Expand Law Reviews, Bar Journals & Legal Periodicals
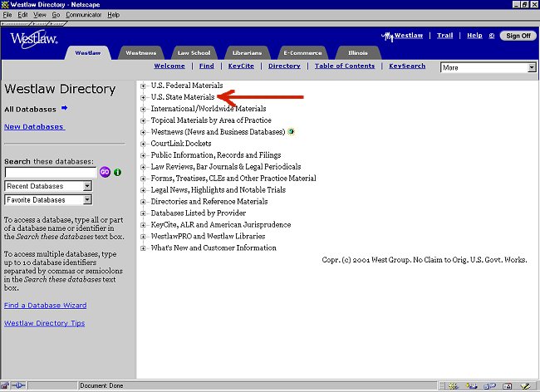Viewport: 540px width, 392px height. [x=143, y=167]
